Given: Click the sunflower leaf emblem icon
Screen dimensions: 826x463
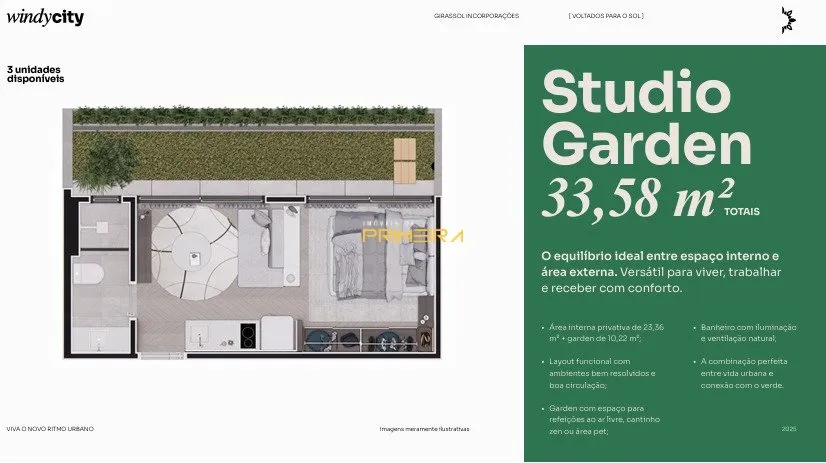Looking at the screenshot, I should 788,21.
